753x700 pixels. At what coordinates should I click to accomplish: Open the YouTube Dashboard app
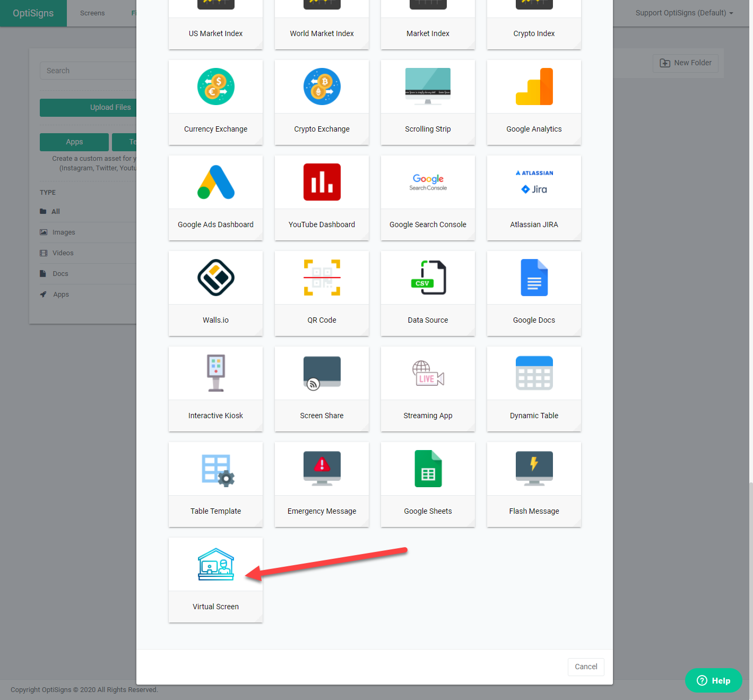click(322, 182)
